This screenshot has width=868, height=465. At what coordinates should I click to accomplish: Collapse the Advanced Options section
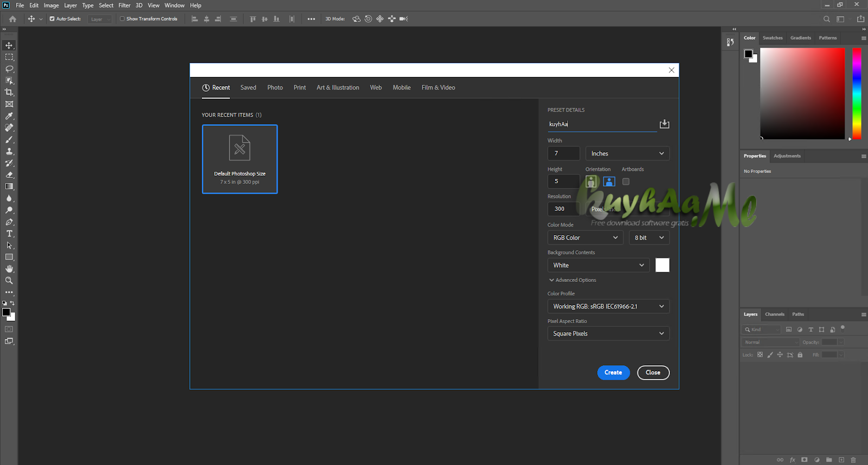pos(572,280)
